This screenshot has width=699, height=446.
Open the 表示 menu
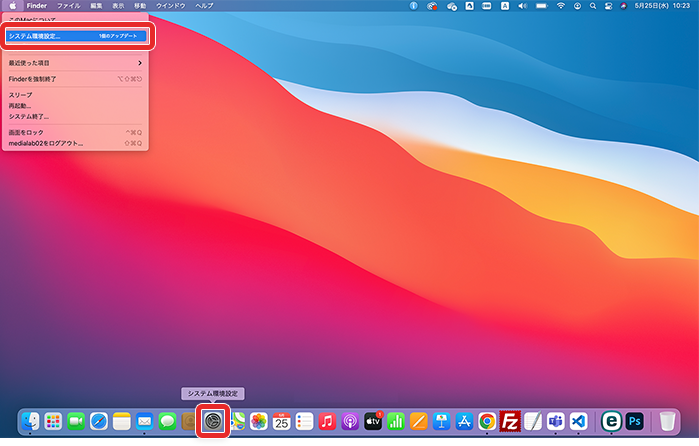pyautogui.click(x=118, y=6)
